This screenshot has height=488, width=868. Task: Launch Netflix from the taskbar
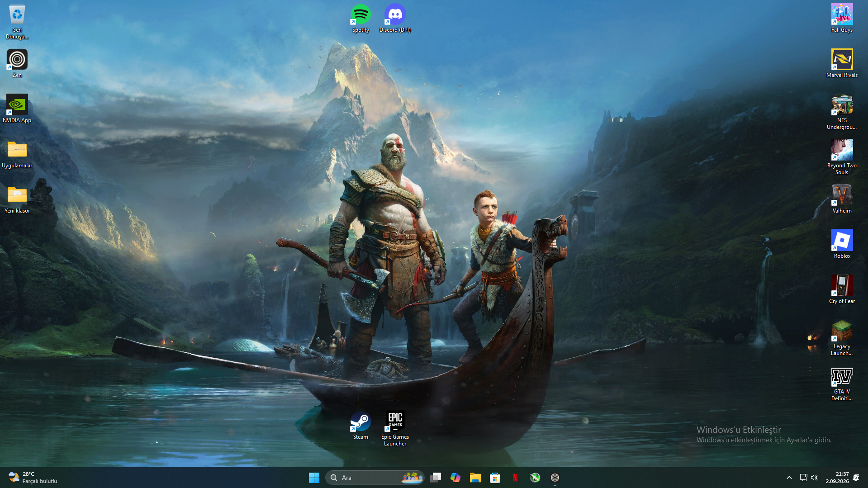point(515,478)
